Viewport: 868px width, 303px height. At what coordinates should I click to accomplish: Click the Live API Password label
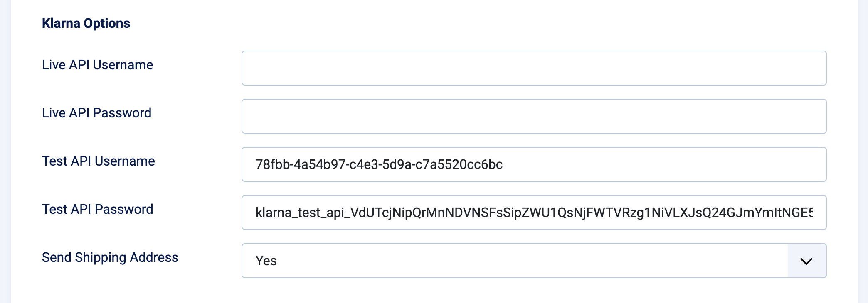pos(96,112)
